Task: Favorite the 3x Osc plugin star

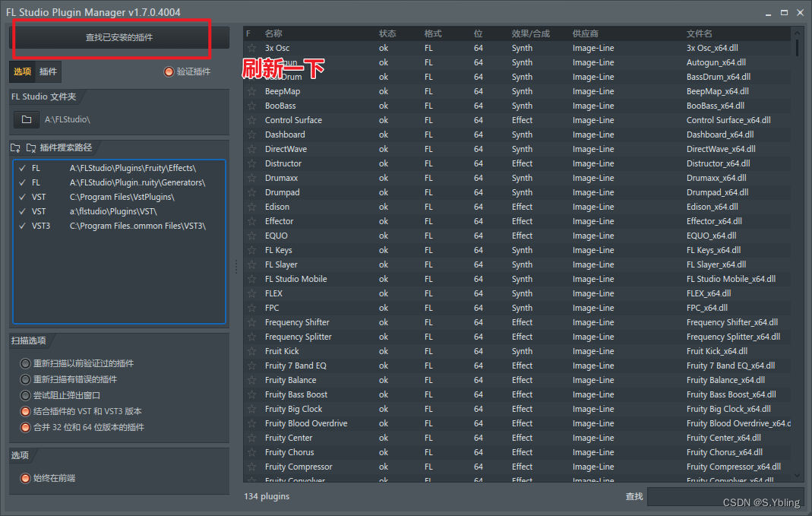Action: (251, 48)
